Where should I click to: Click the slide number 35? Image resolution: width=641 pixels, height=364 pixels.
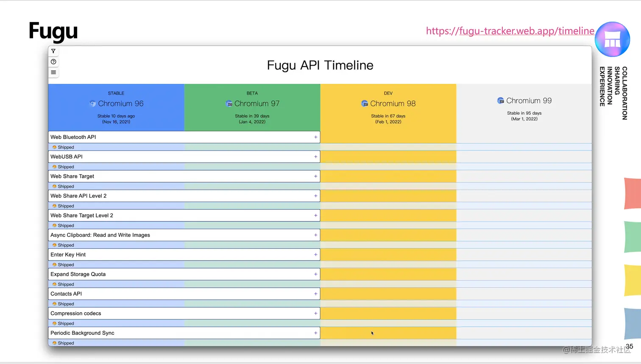tap(630, 346)
